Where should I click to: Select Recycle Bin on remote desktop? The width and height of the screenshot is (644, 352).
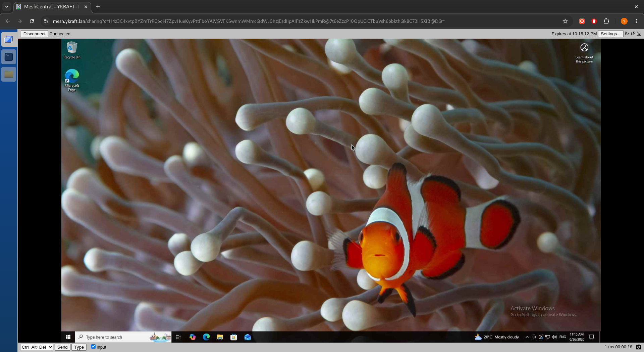72,50
